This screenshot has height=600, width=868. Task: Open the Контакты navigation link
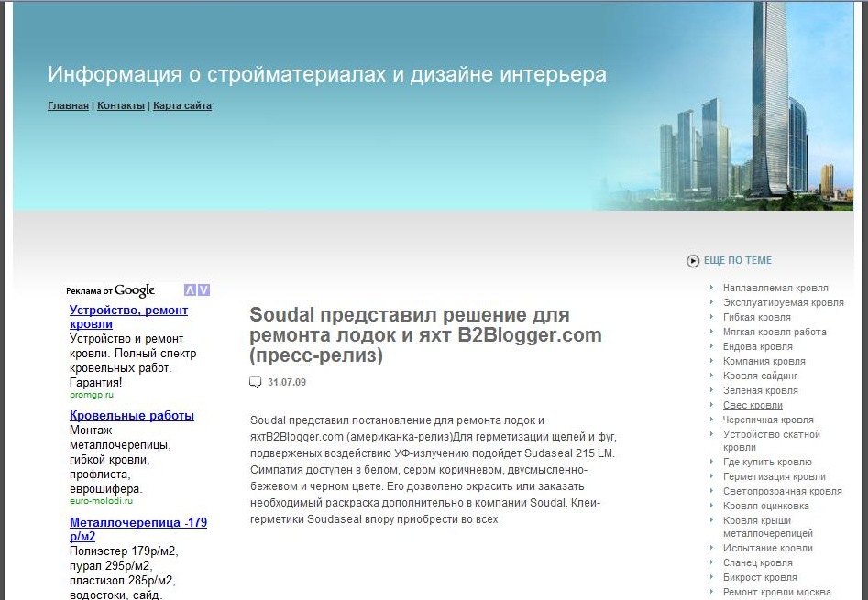[x=121, y=105]
